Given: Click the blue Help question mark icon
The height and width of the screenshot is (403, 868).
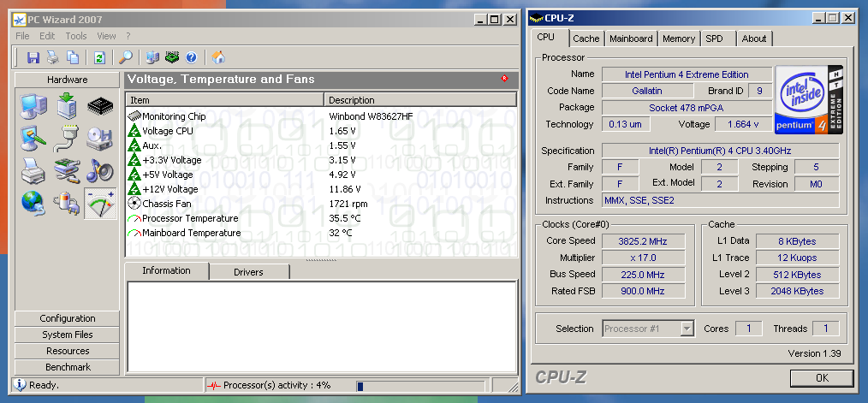Looking at the screenshot, I should coord(191,57).
